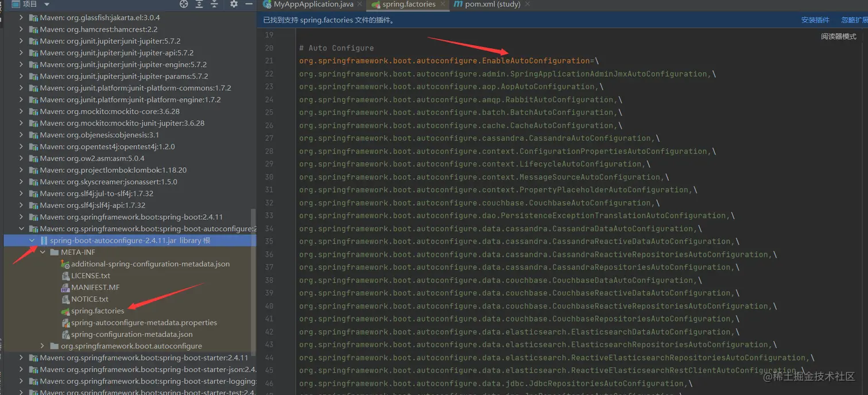The width and height of the screenshot is (868, 395).
Task: Click the 安装插件 link
Action: (815, 20)
